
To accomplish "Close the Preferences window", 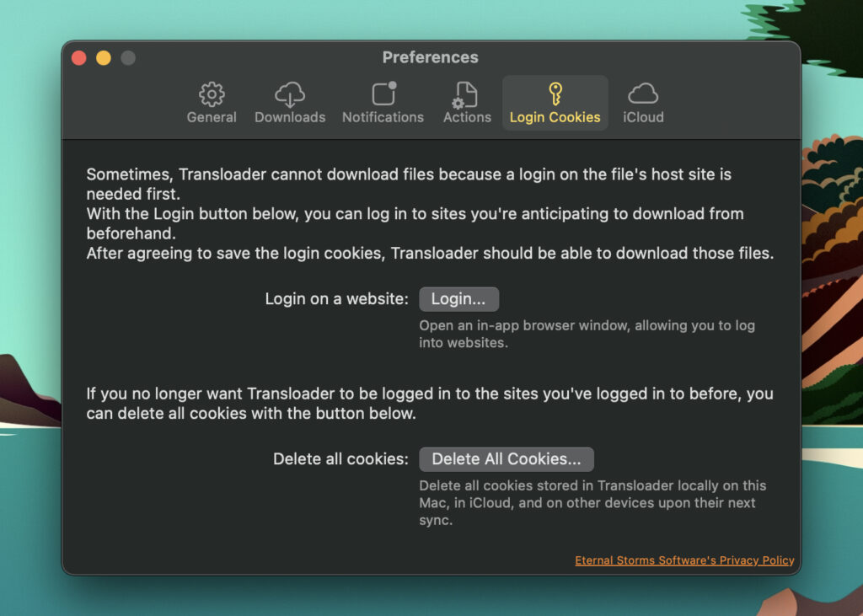I will [78, 57].
